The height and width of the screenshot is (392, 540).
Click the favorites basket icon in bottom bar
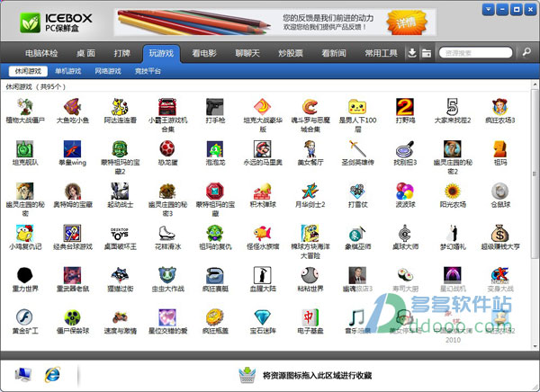(x=247, y=375)
